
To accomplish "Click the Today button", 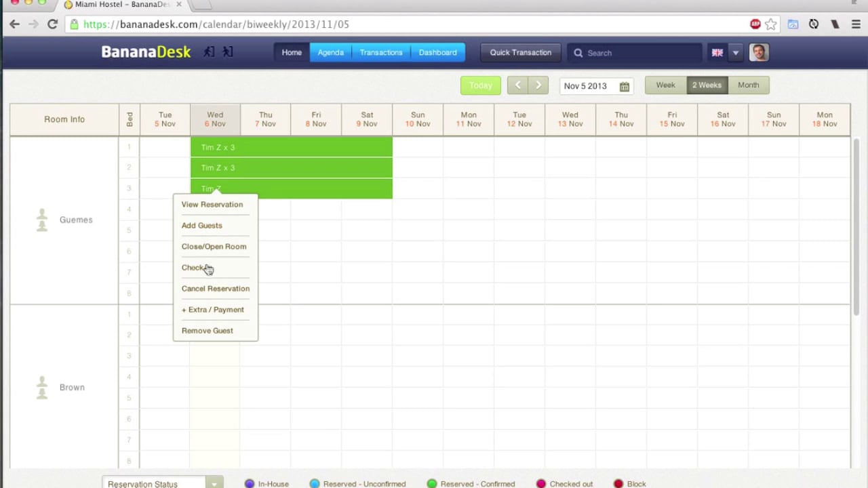I will point(480,85).
